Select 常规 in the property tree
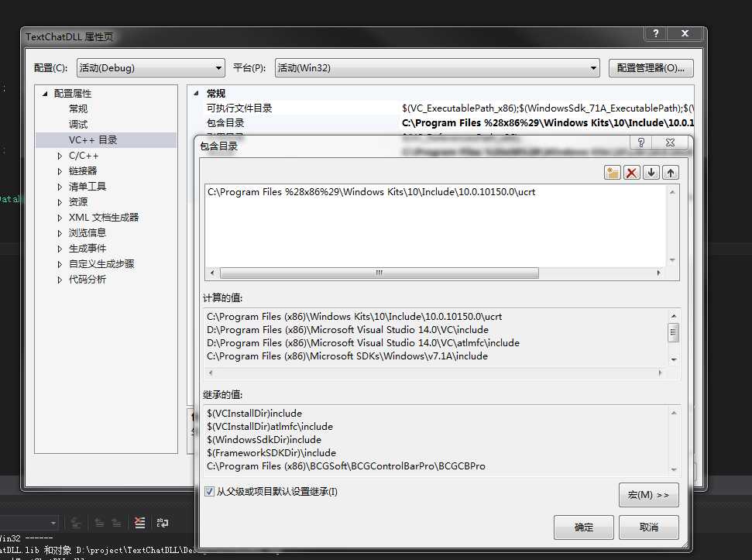This screenshot has width=752, height=560. 78,109
